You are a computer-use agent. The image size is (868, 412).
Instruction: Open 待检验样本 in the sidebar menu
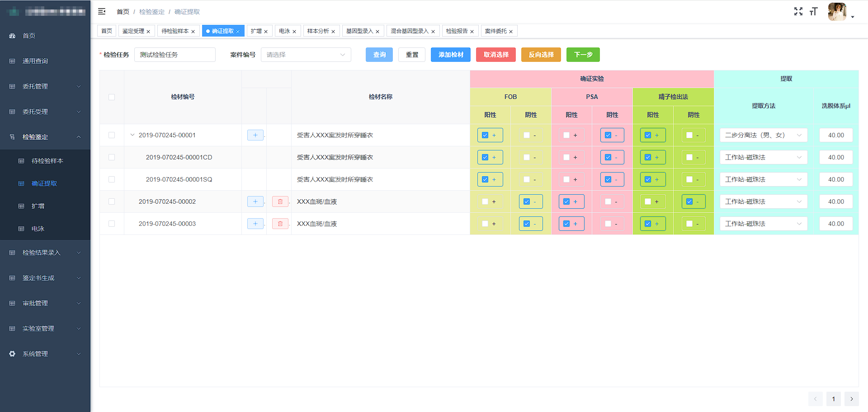(47, 161)
